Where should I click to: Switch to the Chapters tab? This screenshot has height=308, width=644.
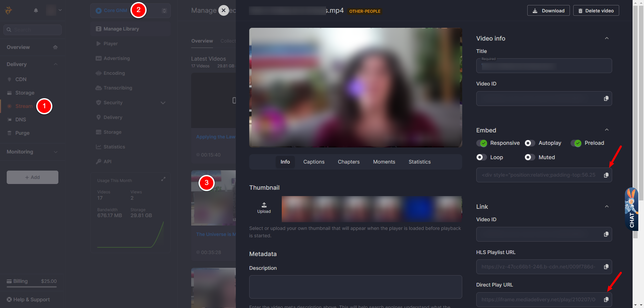click(349, 162)
